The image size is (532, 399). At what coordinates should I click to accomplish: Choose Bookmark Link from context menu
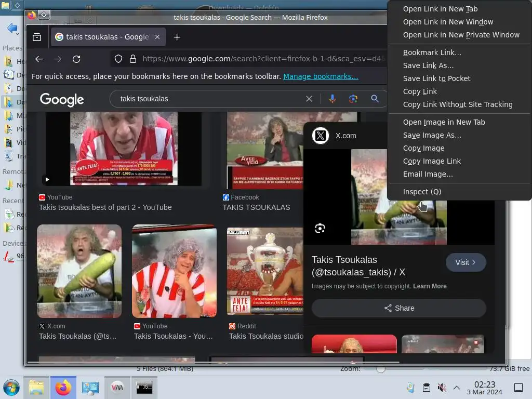point(459,52)
